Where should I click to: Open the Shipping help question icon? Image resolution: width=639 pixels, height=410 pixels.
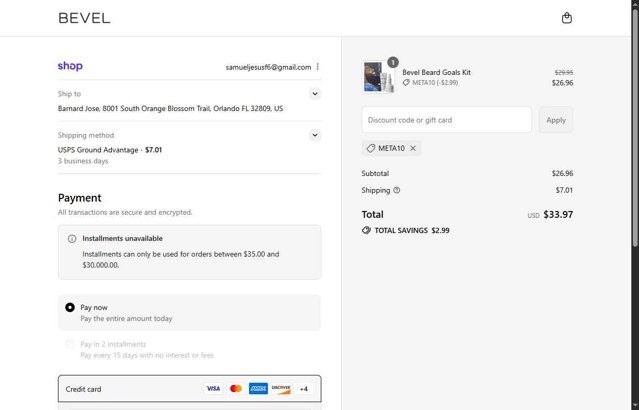[397, 190]
